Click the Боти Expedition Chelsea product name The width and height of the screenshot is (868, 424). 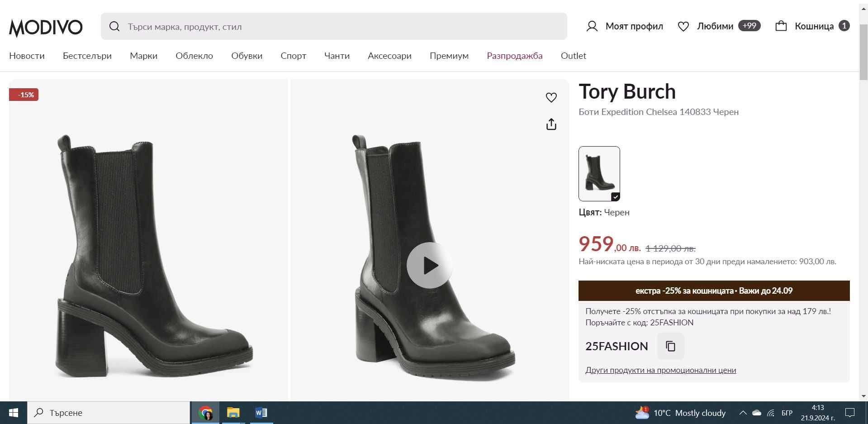(x=659, y=112)
